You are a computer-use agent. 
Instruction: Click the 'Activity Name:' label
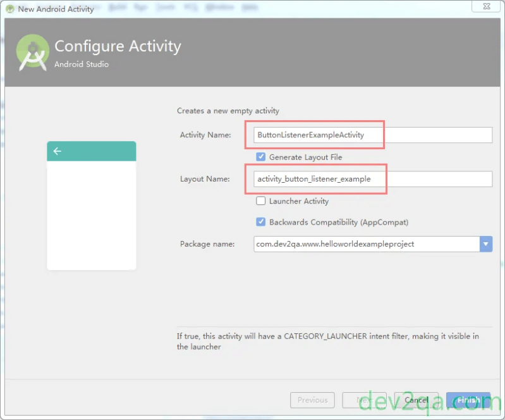point(205,135)
